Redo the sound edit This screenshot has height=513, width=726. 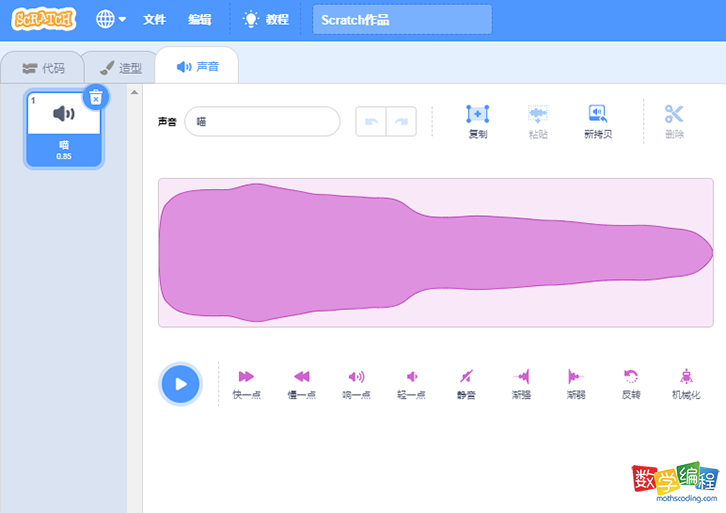(x=401, y=122)
